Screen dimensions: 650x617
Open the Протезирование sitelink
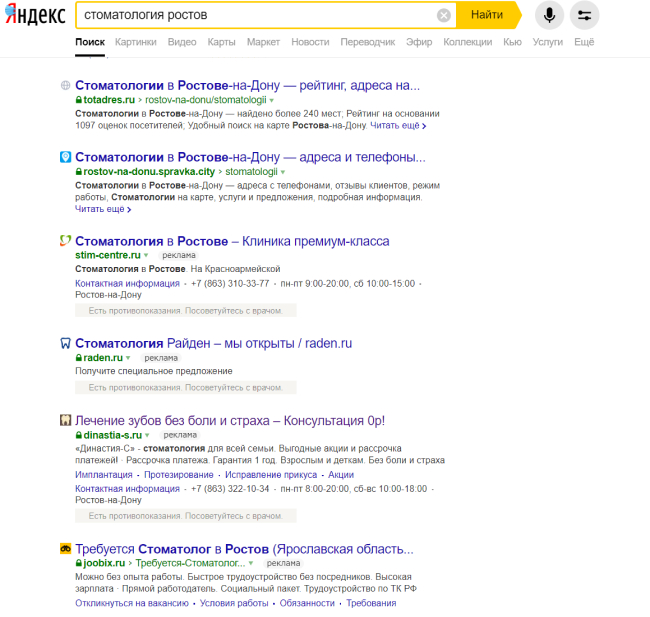tap(179, 475)
